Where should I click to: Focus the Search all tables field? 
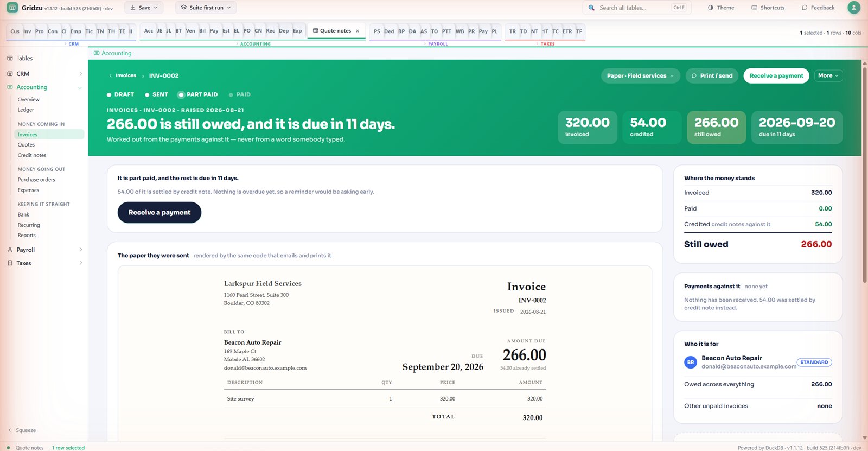636,8
